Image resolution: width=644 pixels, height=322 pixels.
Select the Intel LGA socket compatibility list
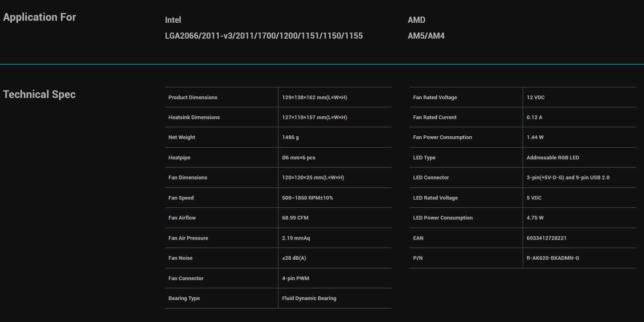[x=263, y=36]
